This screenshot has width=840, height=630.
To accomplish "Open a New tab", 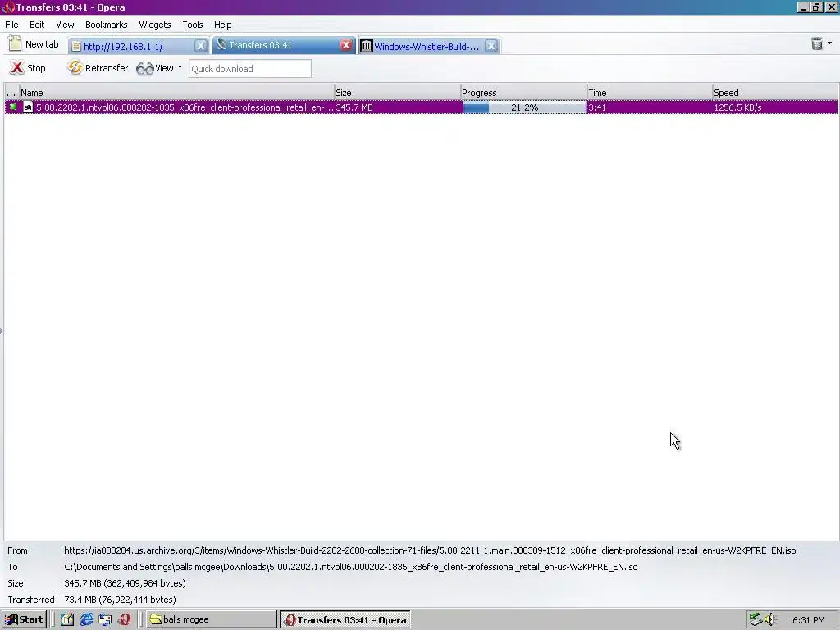I will tap(34, 44).
